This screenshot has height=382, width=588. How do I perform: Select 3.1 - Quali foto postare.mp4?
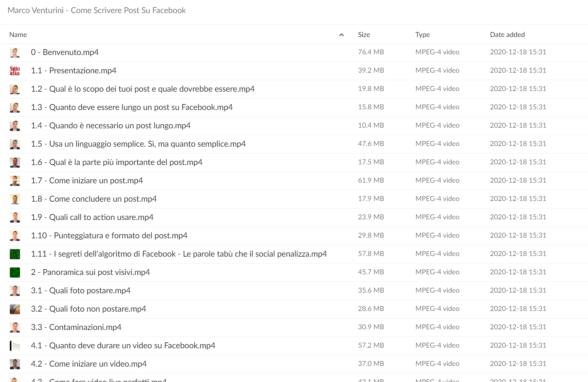[81, 291]
